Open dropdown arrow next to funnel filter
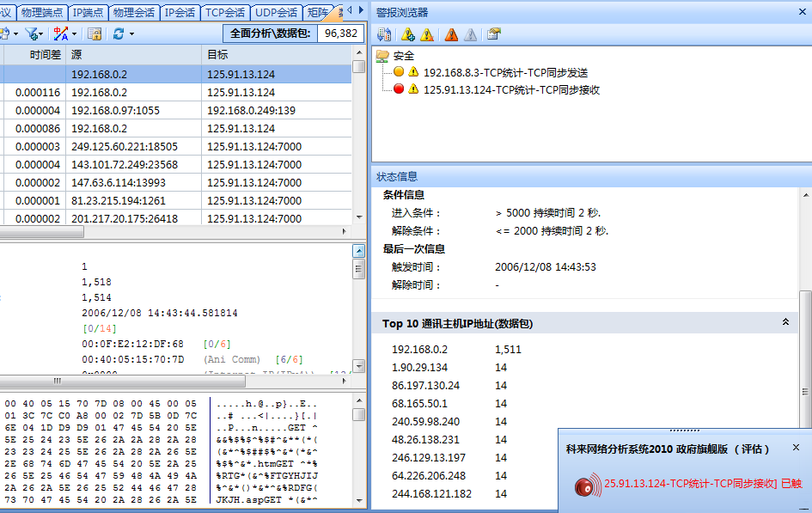This screenshot has width=812, height=513. pyautogui.click(x=41, y=34)
